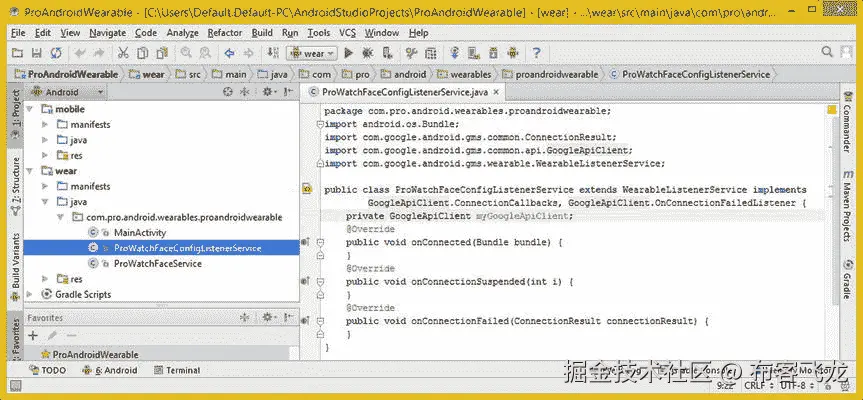Click the Open folder toolbar icon
Viewport: 863px width, 400px height.
pyautogui.click(x=18, y=53)
